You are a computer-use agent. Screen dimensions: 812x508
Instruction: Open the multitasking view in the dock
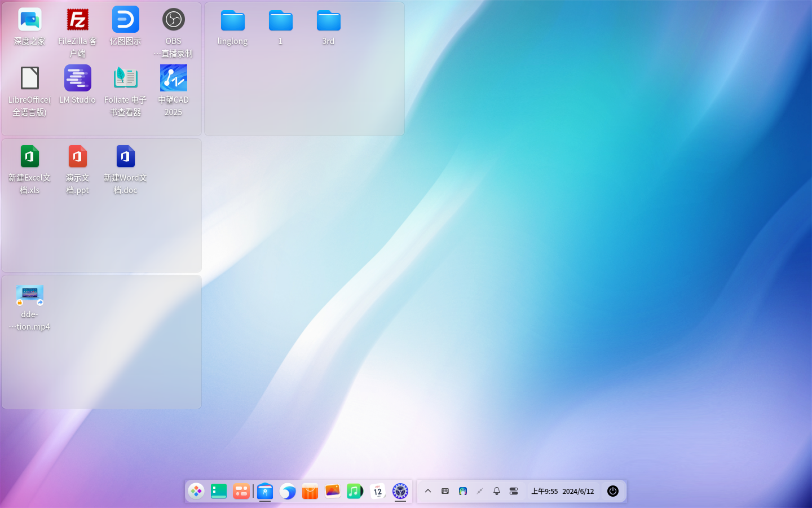pos(241,491)
